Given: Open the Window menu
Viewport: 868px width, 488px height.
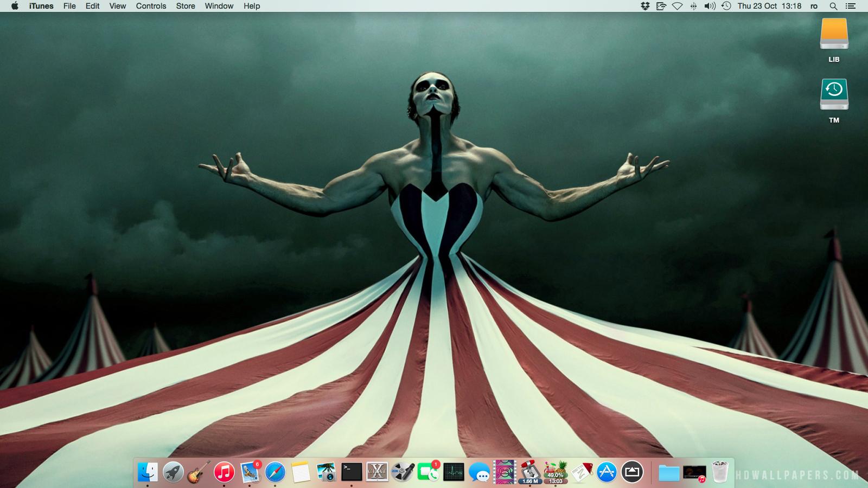Looking at the screenshot, I should pyautogui.click(x=219, y=6).
